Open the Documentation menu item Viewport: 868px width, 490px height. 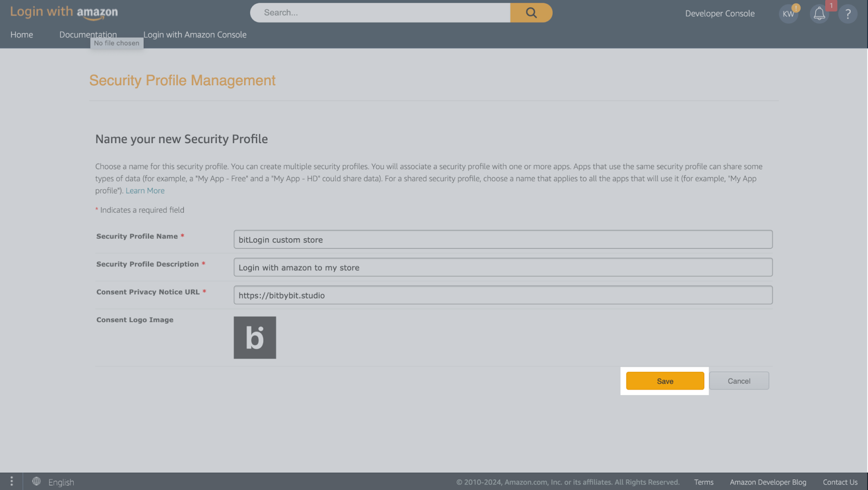click(88, 35)
